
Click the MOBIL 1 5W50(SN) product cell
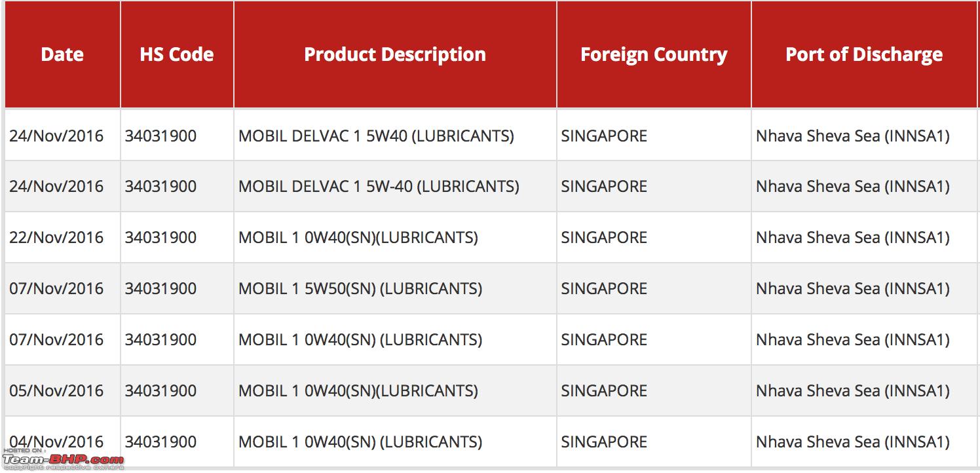click(395, 288)
